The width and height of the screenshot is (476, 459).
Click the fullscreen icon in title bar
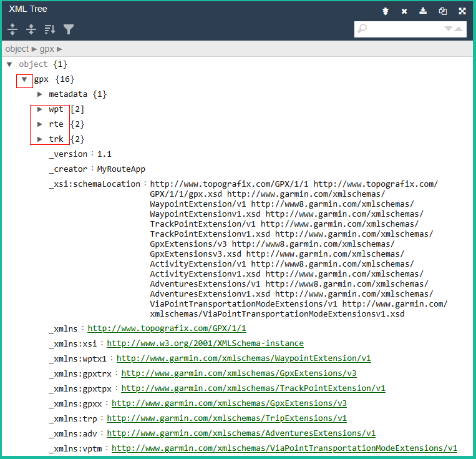462,11
